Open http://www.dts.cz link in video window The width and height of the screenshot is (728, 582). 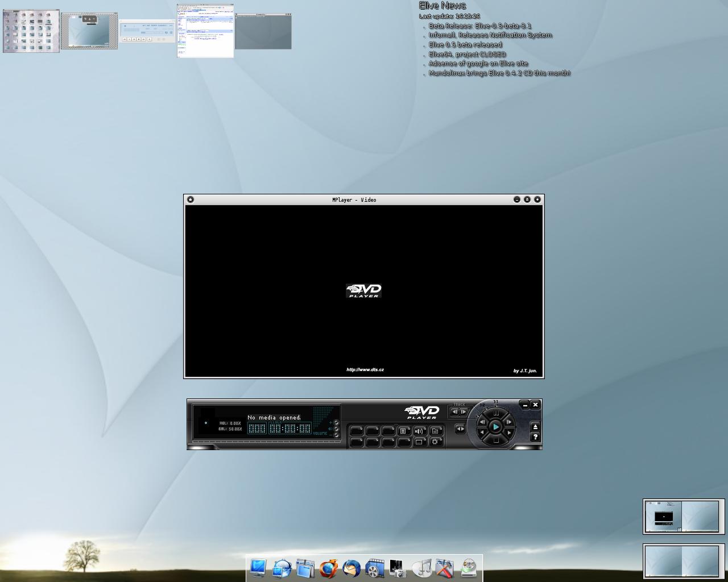point(365,369)
